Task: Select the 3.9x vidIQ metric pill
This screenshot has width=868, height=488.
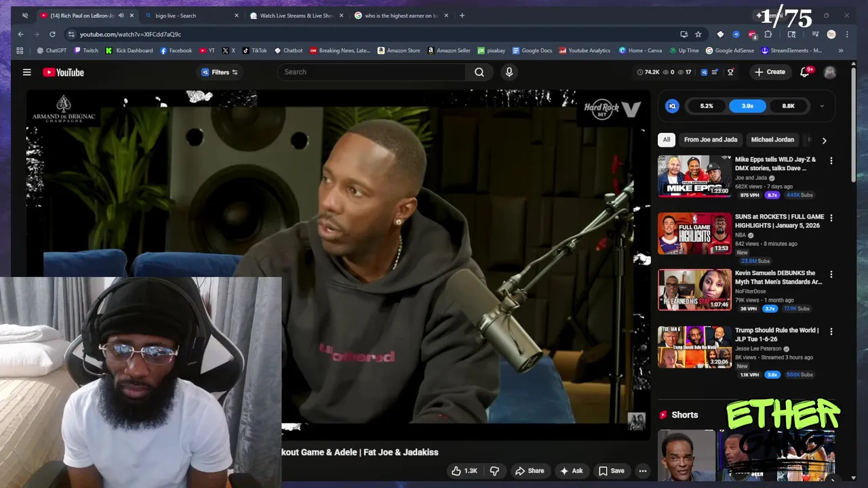Action: coord(747,106)
